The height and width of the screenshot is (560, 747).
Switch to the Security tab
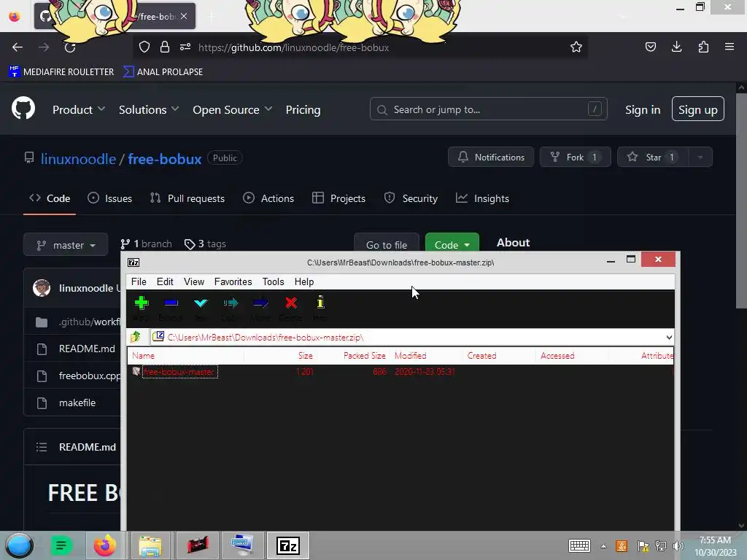[411, 198]
